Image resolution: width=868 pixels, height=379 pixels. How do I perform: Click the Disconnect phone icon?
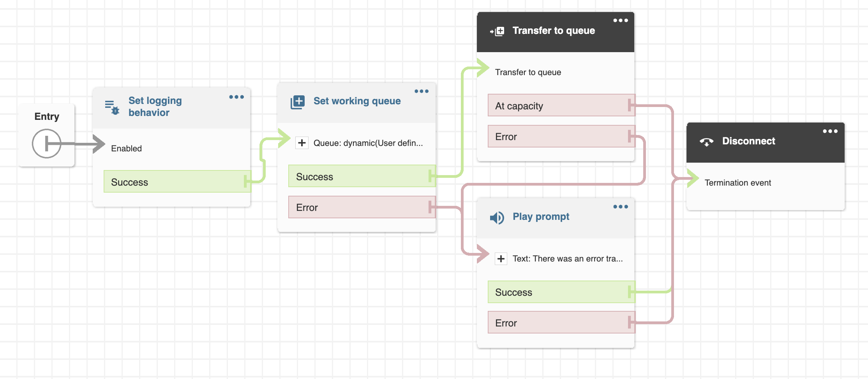[706, 142]
